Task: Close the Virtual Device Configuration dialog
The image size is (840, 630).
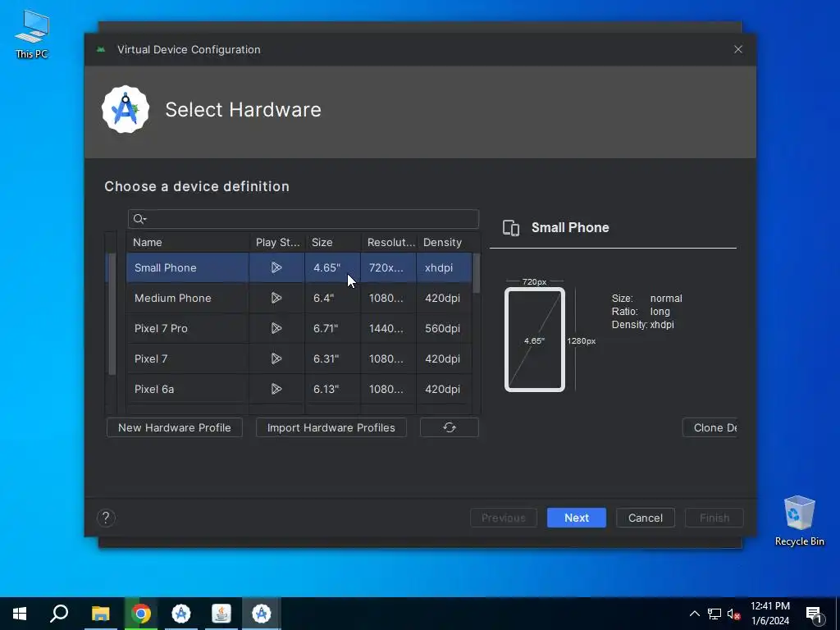Action: click(738, 49)
